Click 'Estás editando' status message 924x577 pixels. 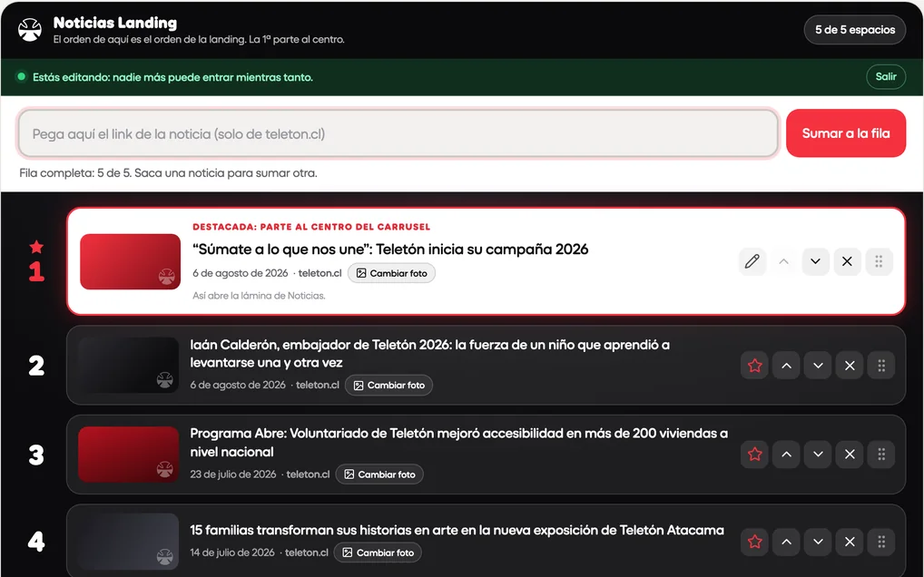point(172,77)
